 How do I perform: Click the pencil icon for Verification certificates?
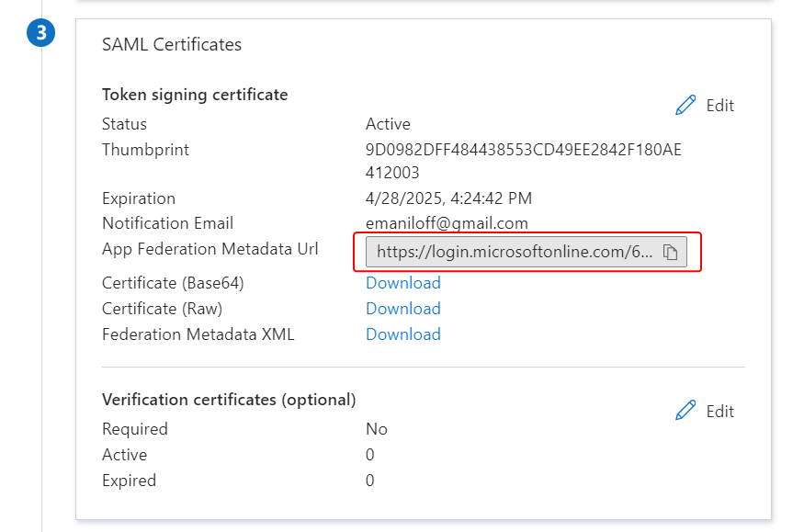[x=685, y=411]
